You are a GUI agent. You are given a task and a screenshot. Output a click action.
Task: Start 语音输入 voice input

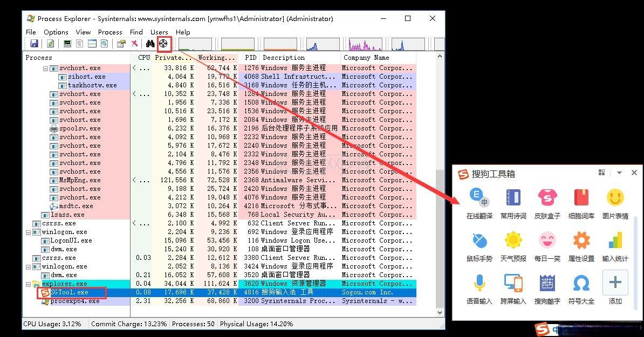pos(479,289)
